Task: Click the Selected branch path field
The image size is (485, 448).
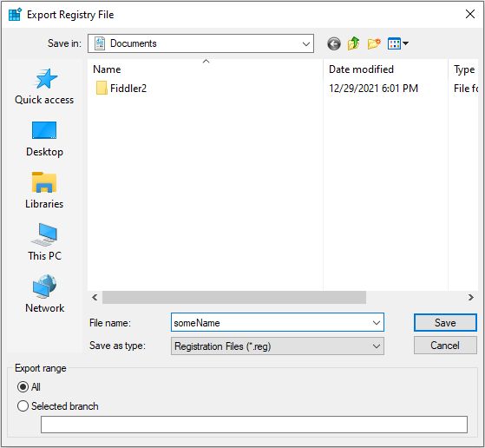Action: [254, 425]
